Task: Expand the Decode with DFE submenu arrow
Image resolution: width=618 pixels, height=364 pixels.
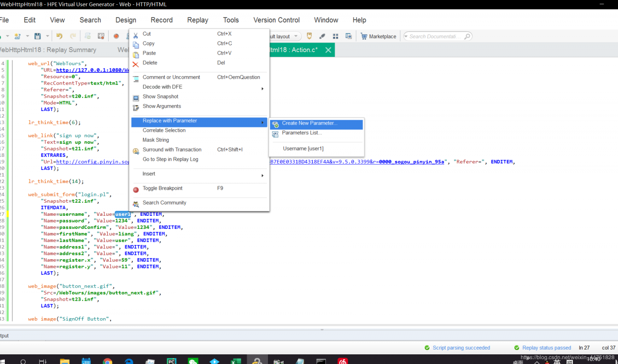Action: click(x=263, y=89)
